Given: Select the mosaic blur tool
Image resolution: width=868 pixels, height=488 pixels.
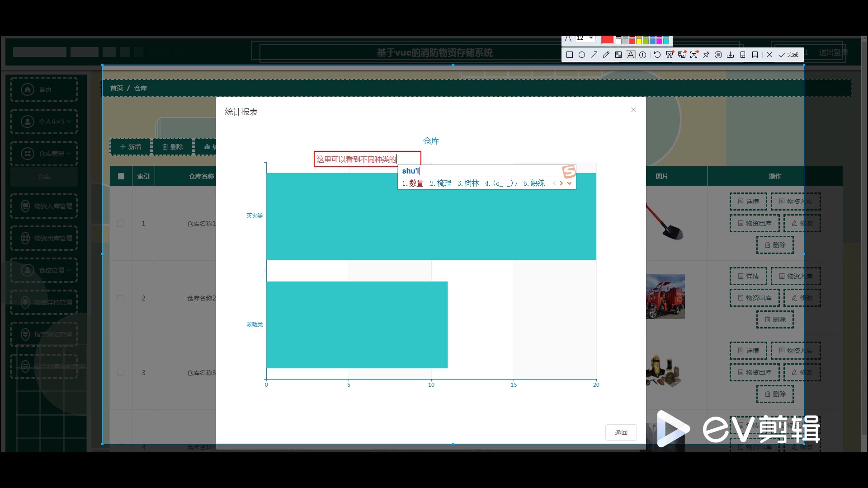Looking at the screenshot, I should pyautogui.click(x=618, y=55).
